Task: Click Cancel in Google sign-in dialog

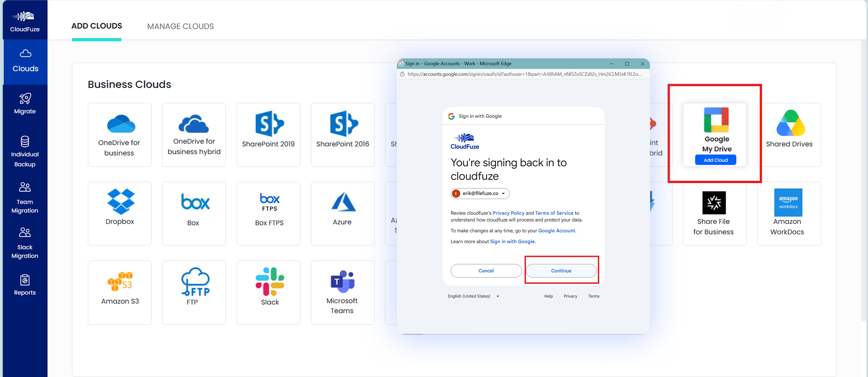Action: (486, 271)
